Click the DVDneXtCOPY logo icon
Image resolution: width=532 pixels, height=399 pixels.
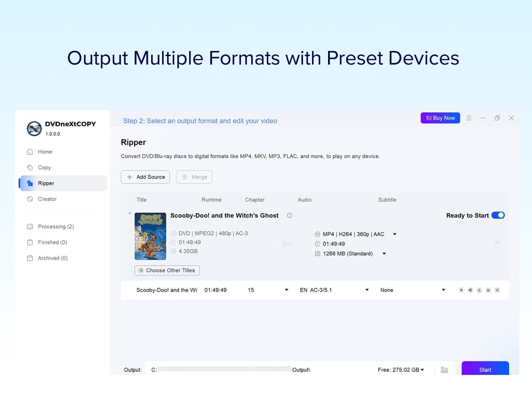click(x=34, y=128)
